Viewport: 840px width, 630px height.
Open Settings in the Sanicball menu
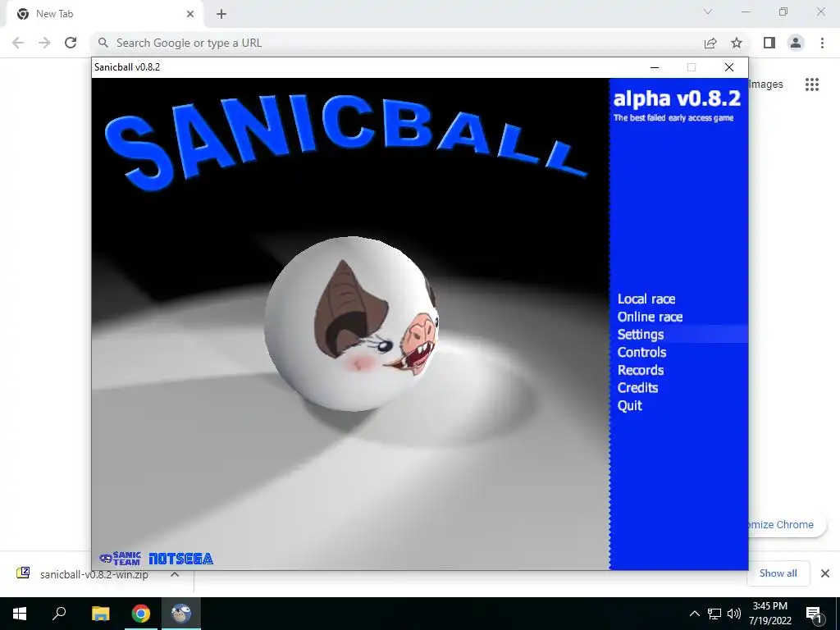coord(640,335)
